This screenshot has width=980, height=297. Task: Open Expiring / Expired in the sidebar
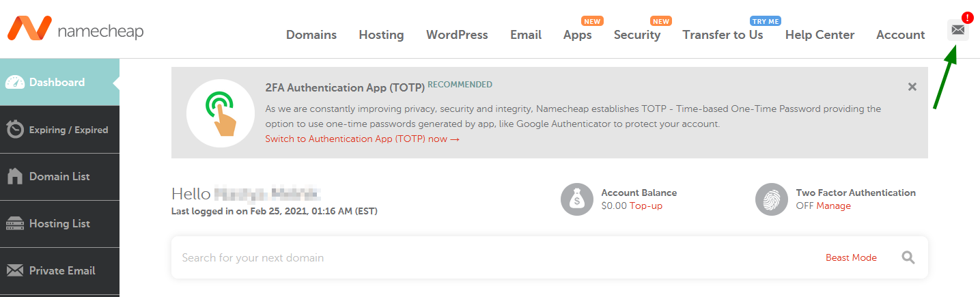pos(59,130)
